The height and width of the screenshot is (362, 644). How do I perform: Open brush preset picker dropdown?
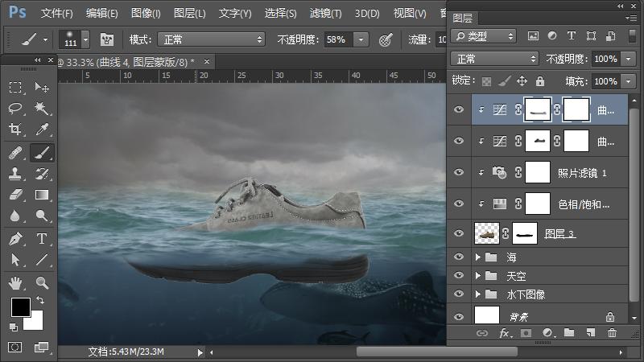[86, 39]
